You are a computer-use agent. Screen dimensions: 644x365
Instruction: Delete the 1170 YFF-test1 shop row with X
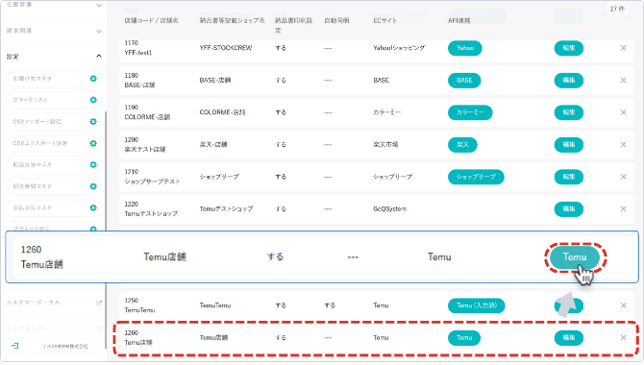click(x=623, y=48)
